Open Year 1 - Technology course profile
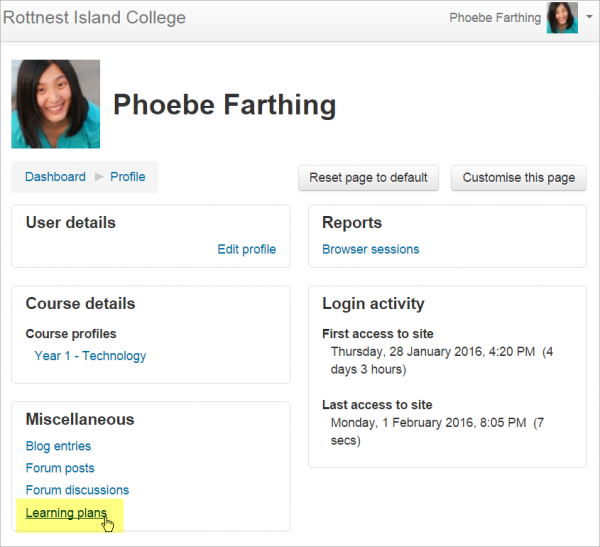 point(90,356)
